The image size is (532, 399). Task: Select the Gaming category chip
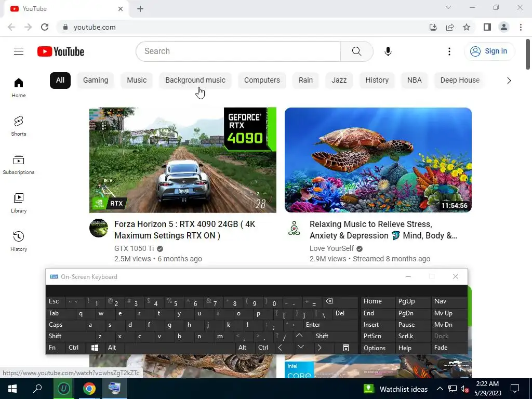pos(96,81)
